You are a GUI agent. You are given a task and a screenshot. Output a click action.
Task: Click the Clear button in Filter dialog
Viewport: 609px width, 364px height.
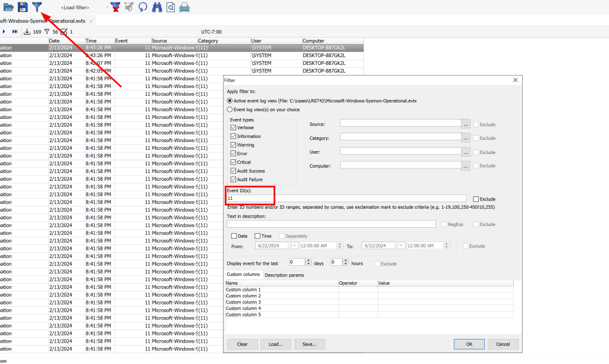point(243,344)
